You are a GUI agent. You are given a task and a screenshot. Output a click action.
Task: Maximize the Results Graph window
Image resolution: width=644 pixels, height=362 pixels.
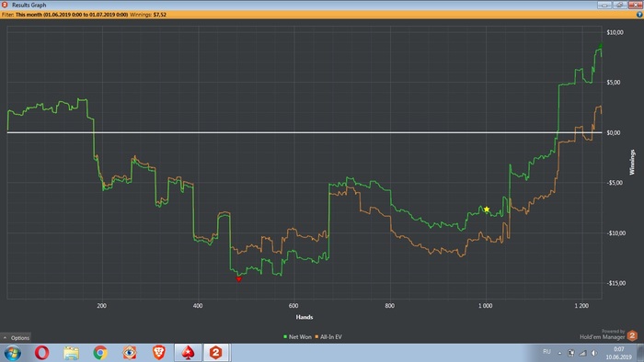coord(619,5)
